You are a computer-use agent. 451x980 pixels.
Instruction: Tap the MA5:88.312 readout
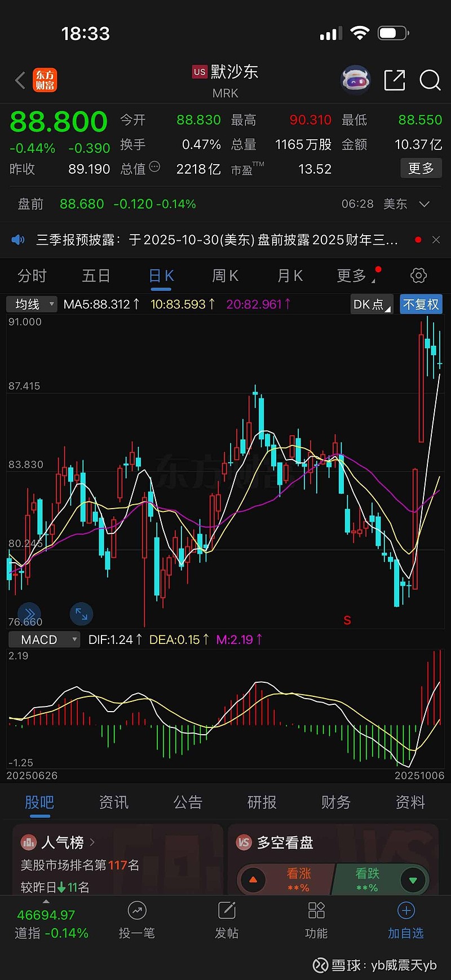click(x=101, y=304)
